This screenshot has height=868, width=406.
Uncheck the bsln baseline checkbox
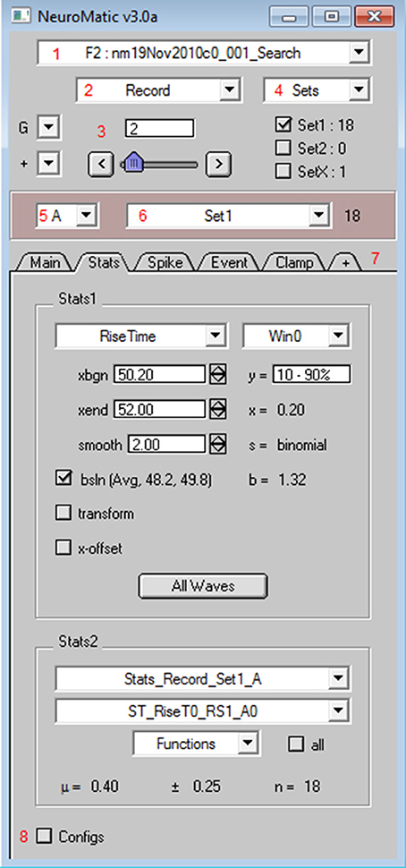click(63, 478)
